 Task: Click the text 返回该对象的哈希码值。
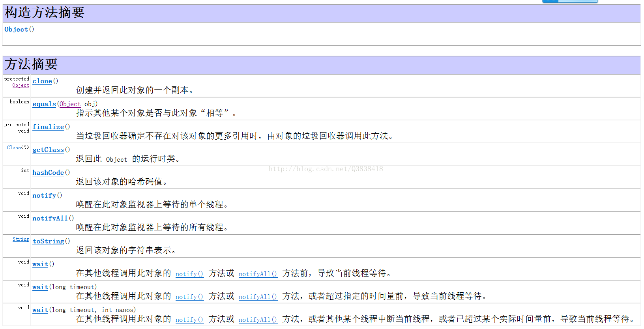point(122,182)
